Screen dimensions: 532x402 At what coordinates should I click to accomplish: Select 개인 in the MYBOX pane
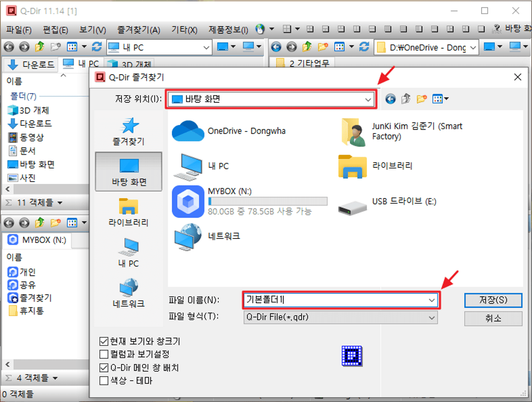pyautogui.click(x=22, y=272)
